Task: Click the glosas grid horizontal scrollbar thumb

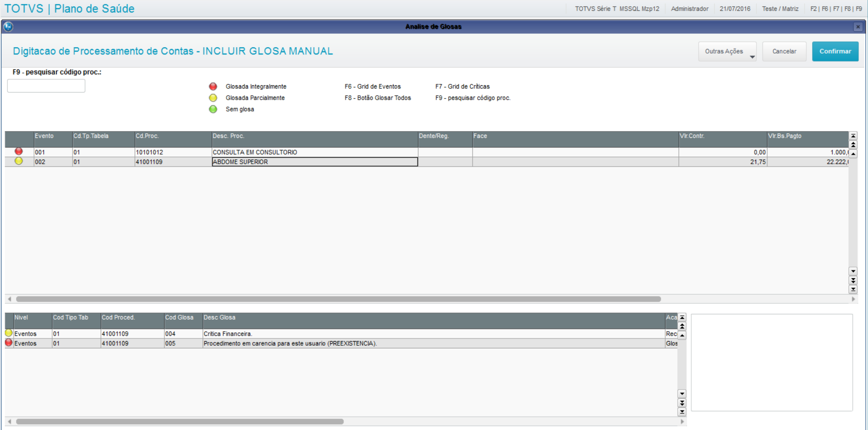Action: [179, 421]
